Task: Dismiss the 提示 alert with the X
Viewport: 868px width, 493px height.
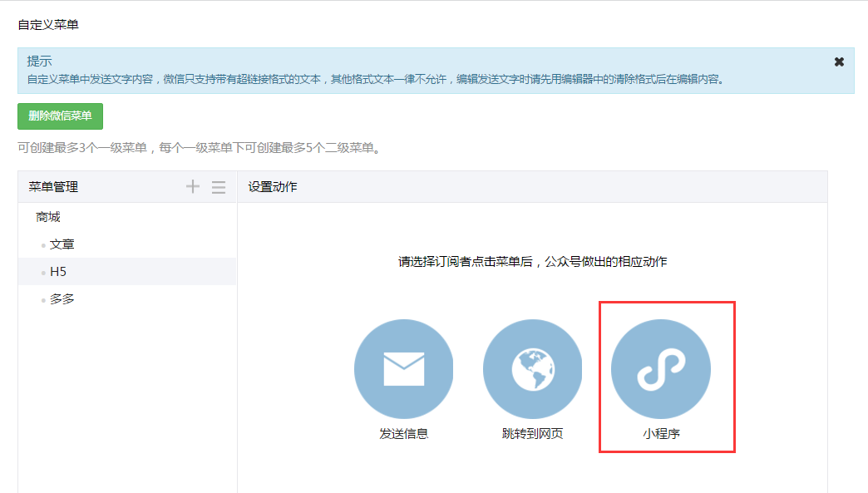Action: click(x=839, y=62)
